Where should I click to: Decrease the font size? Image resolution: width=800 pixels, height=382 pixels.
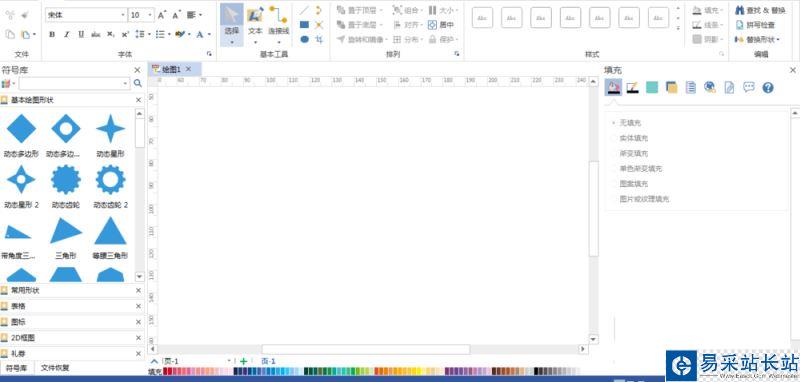[177, 15]
